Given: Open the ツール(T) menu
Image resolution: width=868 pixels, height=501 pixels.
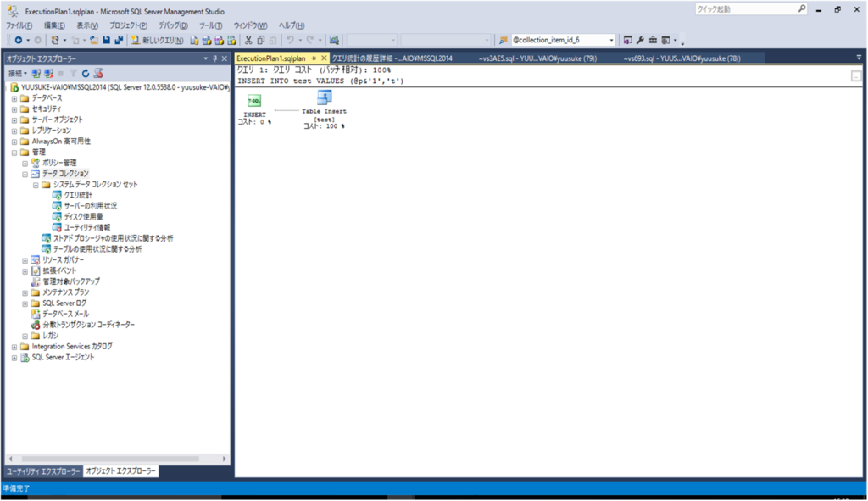Looking at the screenshot, I should [210, 25].
